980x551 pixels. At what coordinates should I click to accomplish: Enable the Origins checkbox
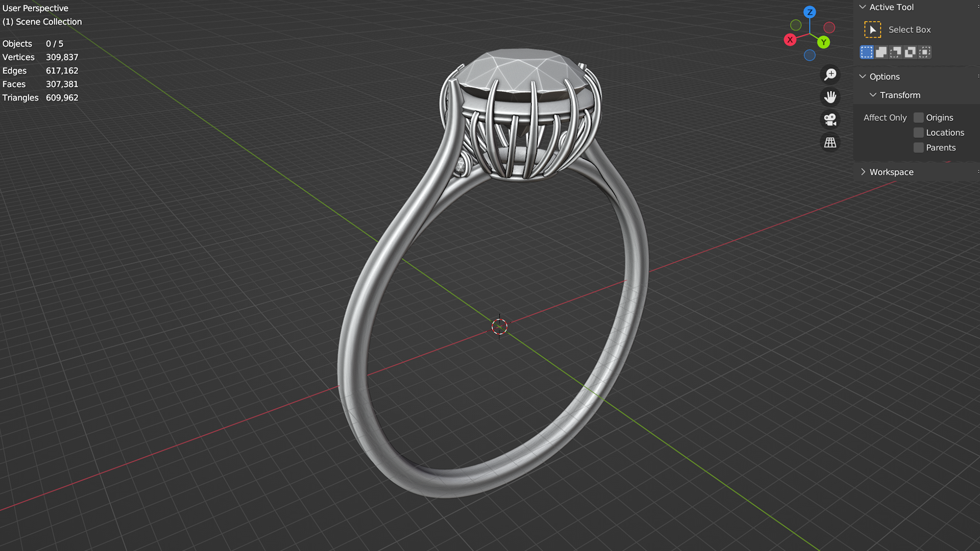[x=919, y=118]
